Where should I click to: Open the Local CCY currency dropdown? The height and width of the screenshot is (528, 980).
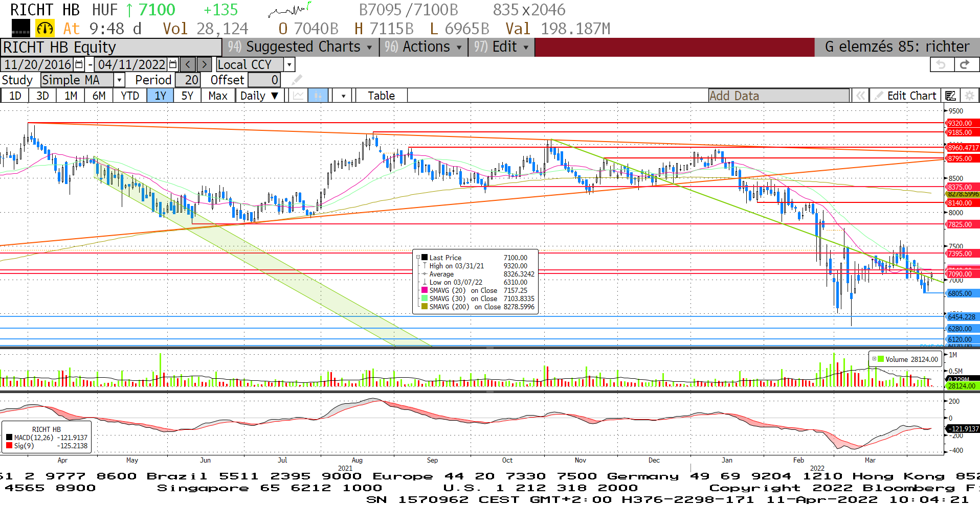(x=290, y=64)
